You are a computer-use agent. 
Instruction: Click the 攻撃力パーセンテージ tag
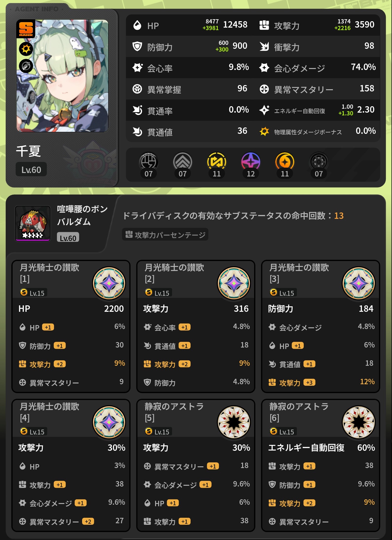click(x=165, y=234)
